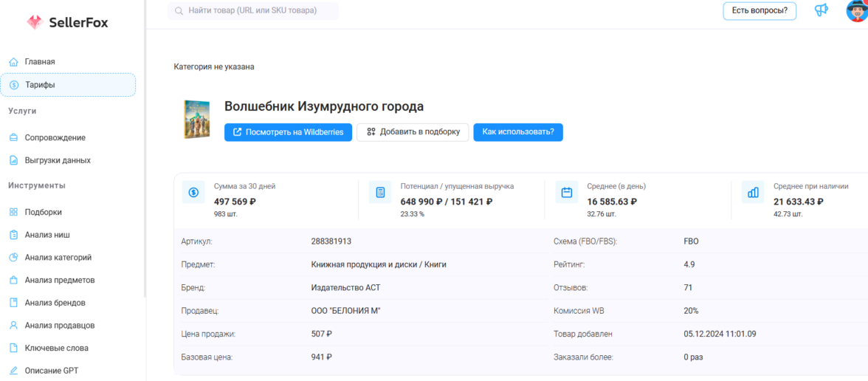
Task: Open Ключевые слова tool
Action: pyautogui.click(x=56, y=348)
